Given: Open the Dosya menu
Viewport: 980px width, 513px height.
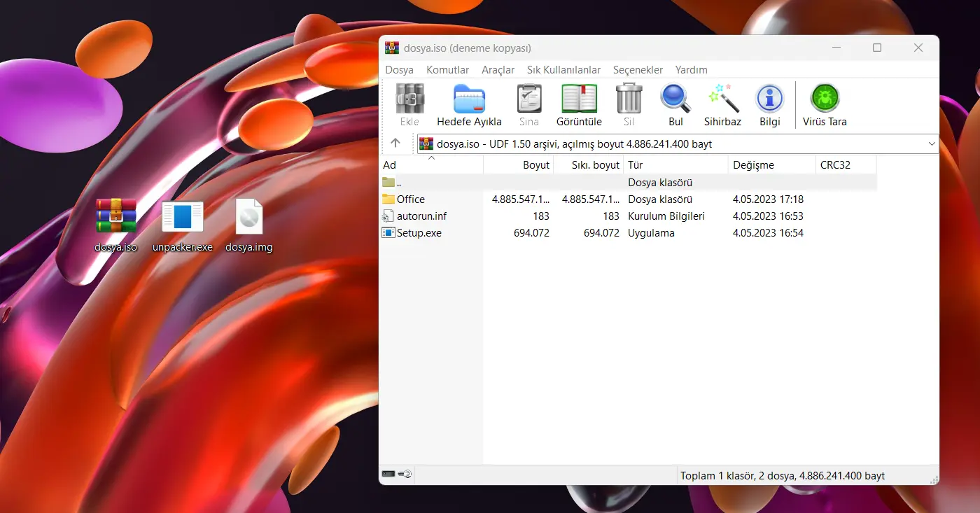Looking at the screenshot, I should click(x=399, y=70).
